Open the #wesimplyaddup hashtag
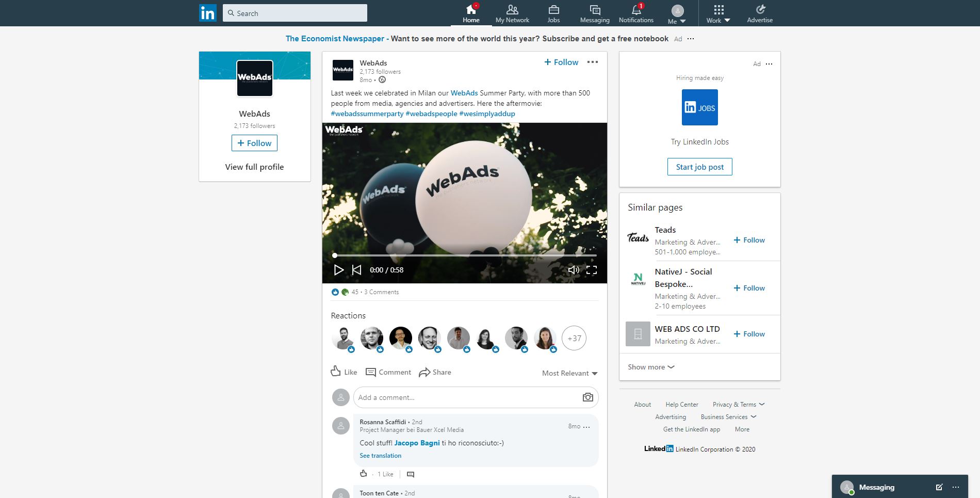Screen dimensions: 980x498 (487, 114)
